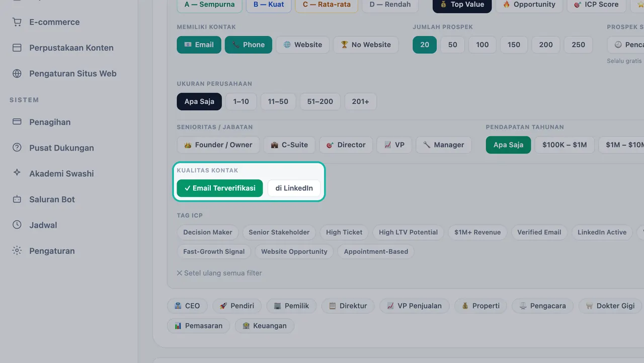Image resolution: width=644 pixels, height=363 pixels.
Task: Select company size 201+
Action: 361,102
